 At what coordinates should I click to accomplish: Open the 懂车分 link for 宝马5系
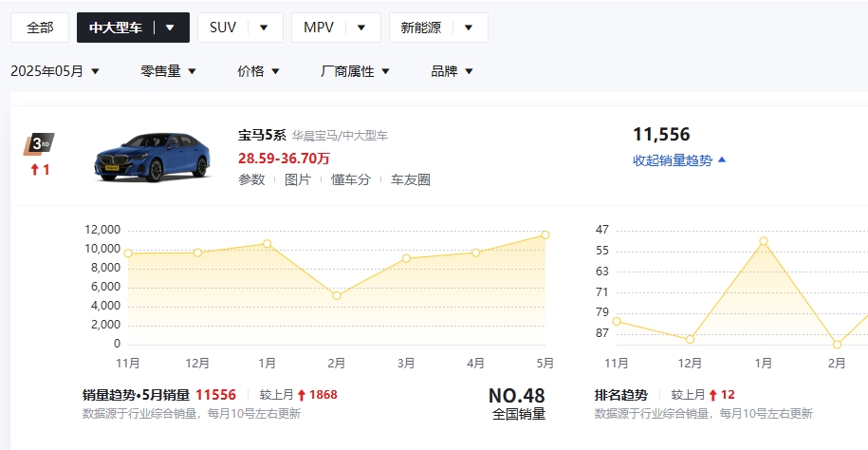click(351, 179)
